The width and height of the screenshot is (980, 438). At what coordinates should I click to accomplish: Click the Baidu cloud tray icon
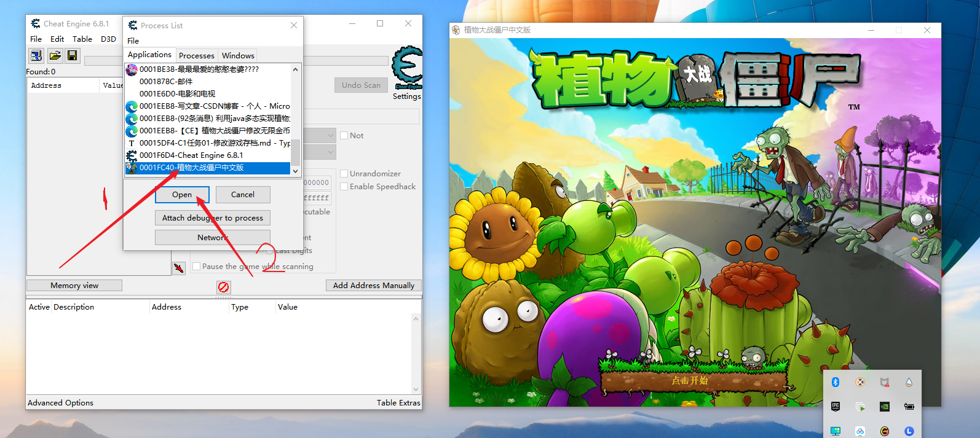(860, 431)
